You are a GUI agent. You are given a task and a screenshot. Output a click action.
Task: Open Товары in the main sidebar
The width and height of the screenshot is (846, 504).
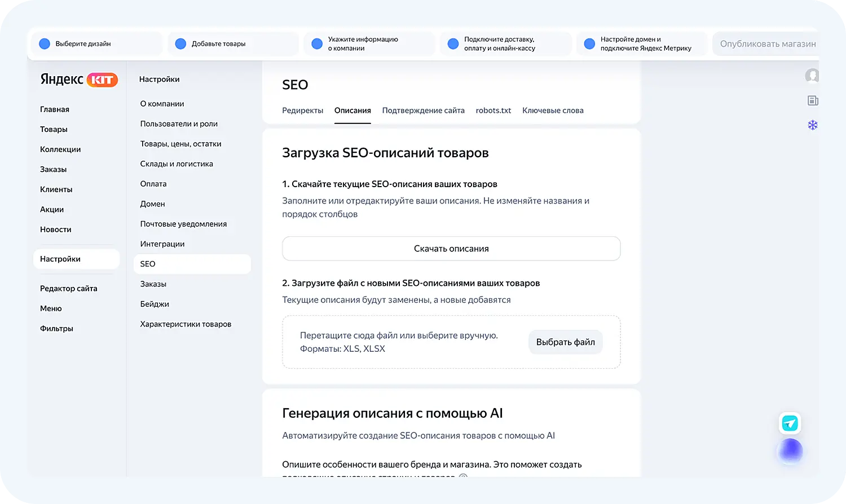click(x=54, y=129)
